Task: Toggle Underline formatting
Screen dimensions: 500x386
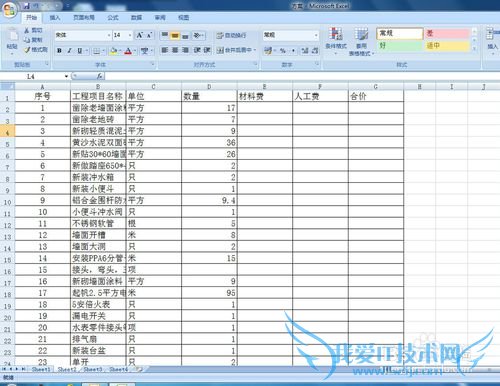Action: 80,51
